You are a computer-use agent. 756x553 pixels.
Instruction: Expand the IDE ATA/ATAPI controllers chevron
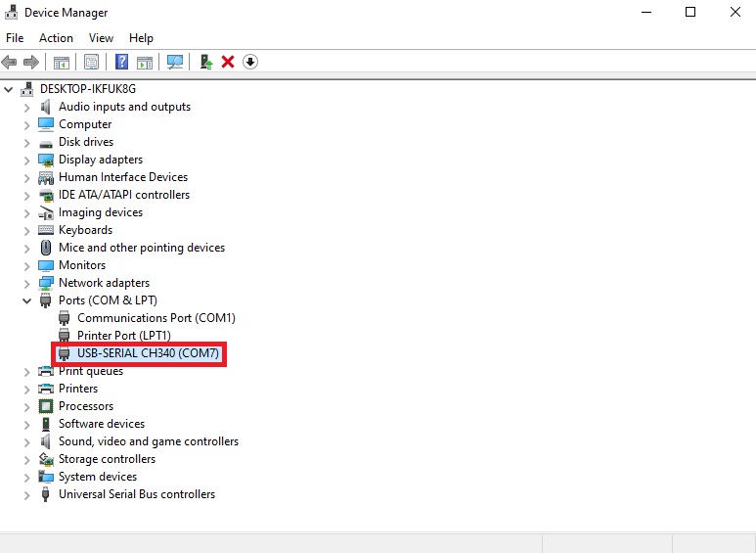[27, 196]
